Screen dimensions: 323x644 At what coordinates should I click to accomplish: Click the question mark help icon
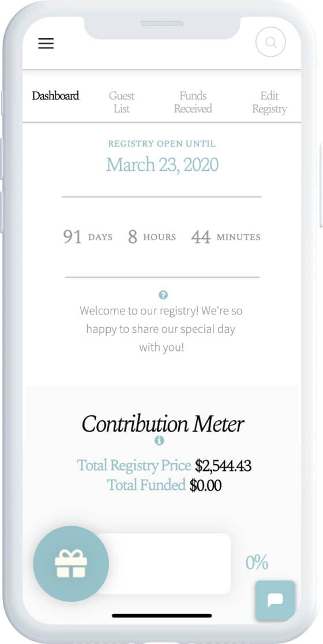[163, 294]
